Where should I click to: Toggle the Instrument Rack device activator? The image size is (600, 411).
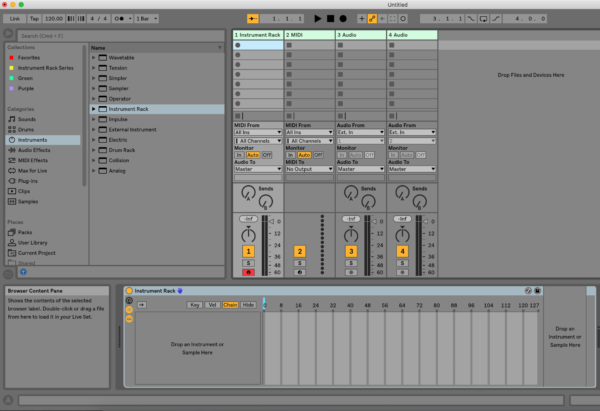tap(129, 291)
